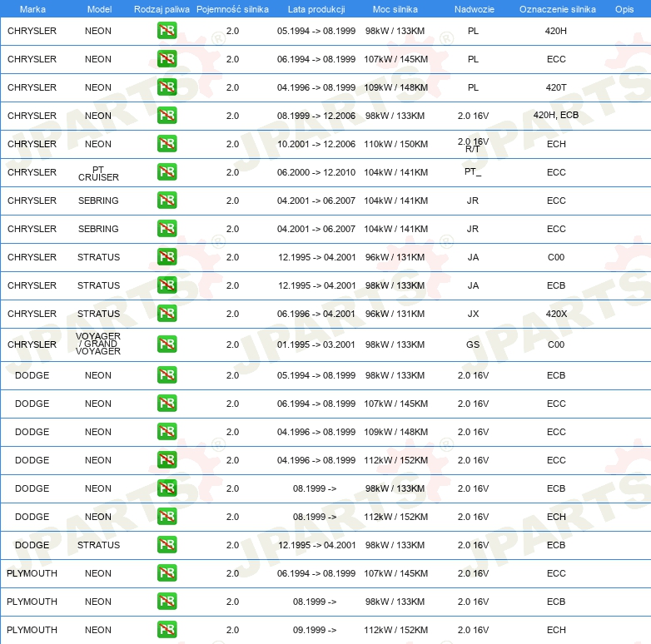Click the Nadwozie column header
The height and width of the screenshot is (644, 651).
point(475,9)
